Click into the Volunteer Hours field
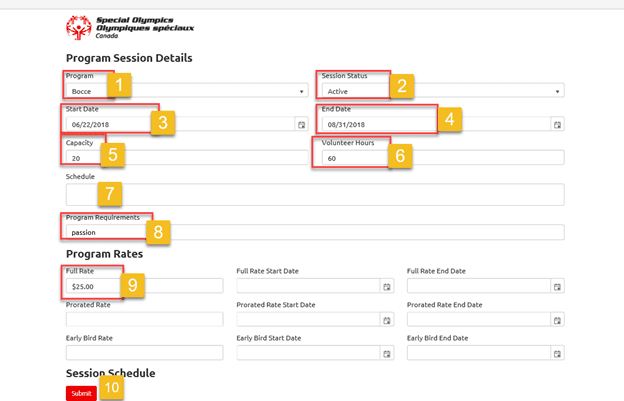 click(x=443, y=158)
